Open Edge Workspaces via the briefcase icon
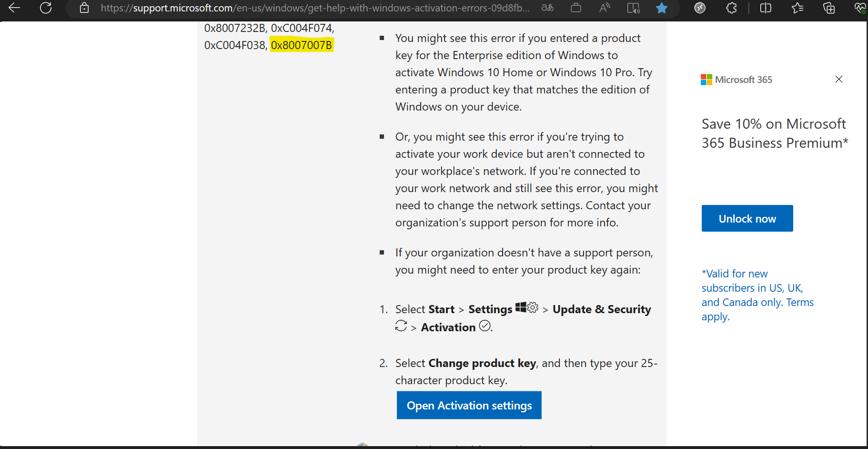This screenshot has width=868, height=449. click(x=575, y=8)
